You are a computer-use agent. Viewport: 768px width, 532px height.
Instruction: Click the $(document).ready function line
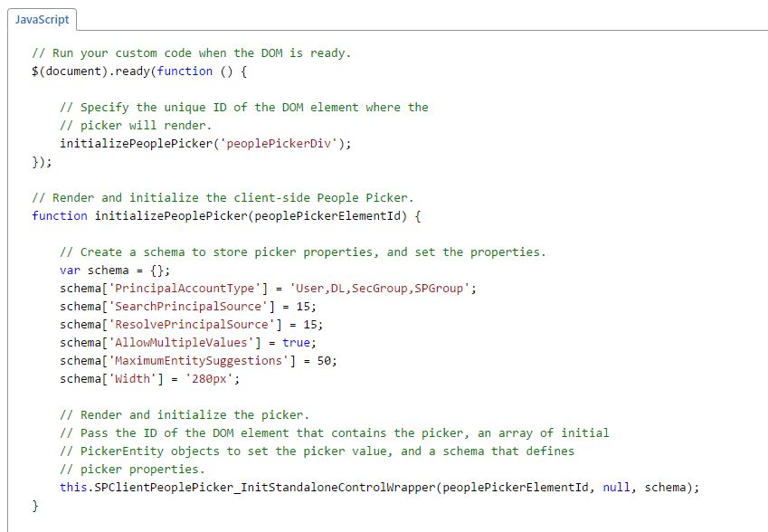(x=138, y=71)
